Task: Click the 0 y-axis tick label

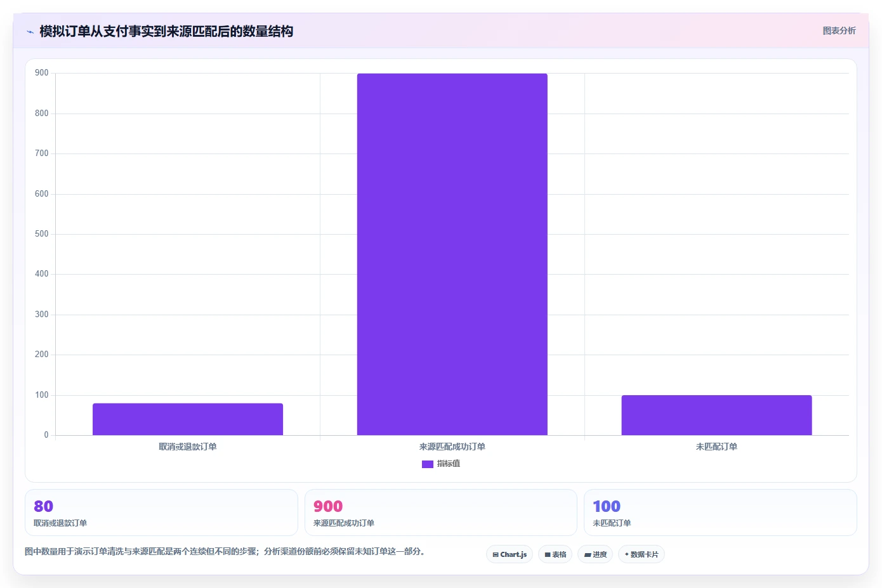Action: (x=46, y=435)
